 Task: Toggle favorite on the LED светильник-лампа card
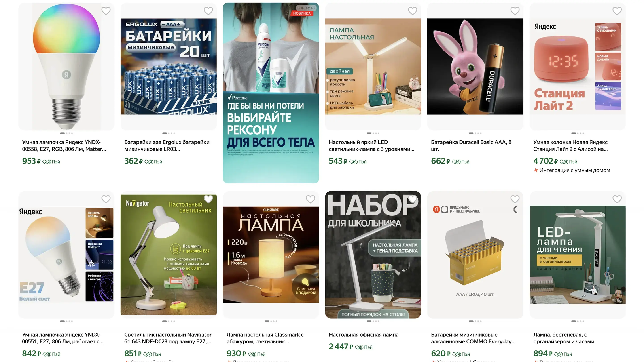pyautogui.click(x=413, y=11)
